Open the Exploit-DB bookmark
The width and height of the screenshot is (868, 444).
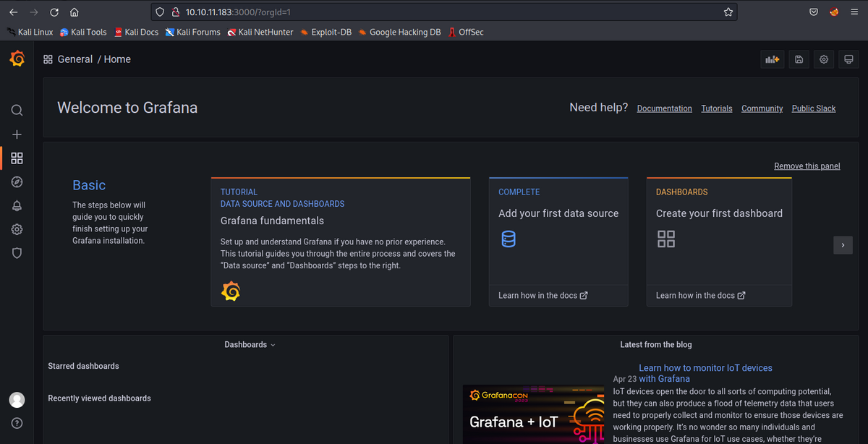click(325, 32)
